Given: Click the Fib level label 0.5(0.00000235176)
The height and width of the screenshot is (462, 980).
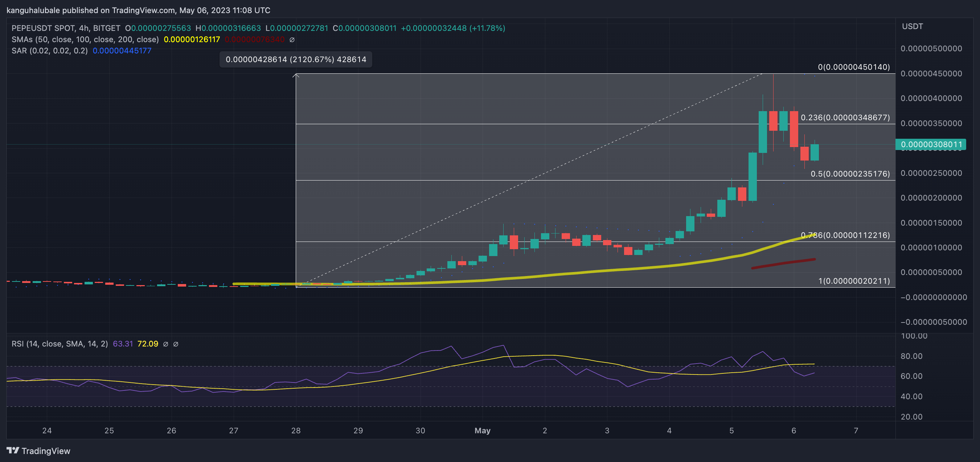Looking at the screenshot, I should pos(850,174).
